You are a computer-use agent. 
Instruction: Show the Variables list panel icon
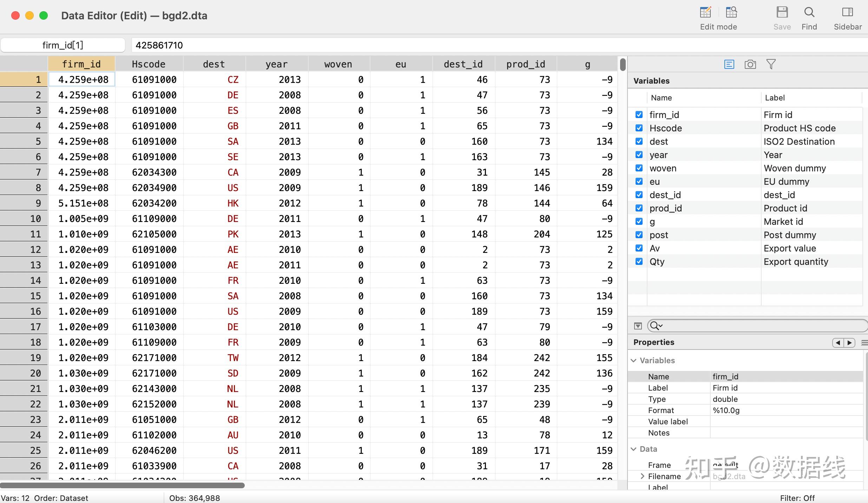pyautogui.click(x=729, y=64)
